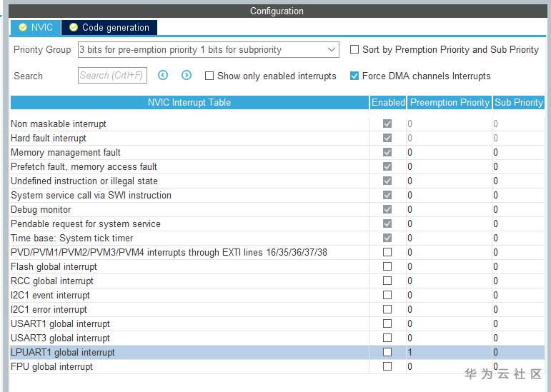
Task: Select the FPU global interrupt row
Action: click(277, 367)
